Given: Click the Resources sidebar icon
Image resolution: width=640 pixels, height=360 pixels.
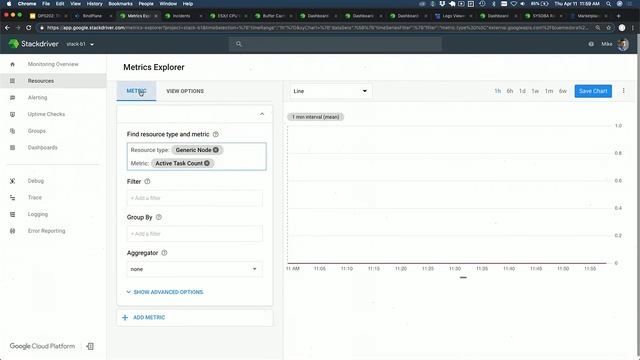Looking at the screenshot, I should (x=12, y=81).
